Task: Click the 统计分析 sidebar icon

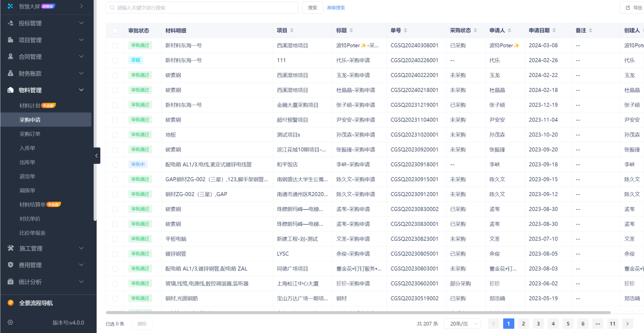Action: [10, 282]
